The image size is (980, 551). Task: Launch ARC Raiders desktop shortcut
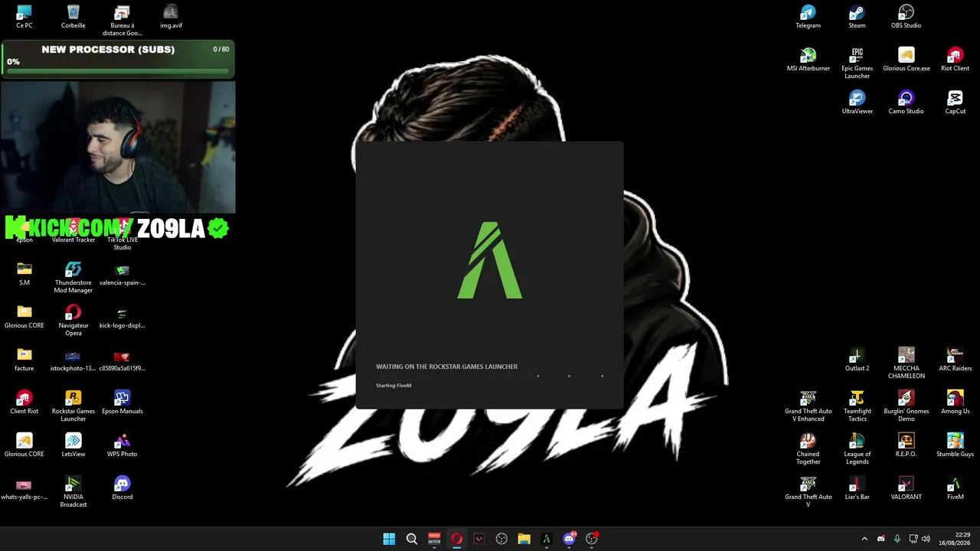pos(955,360)
